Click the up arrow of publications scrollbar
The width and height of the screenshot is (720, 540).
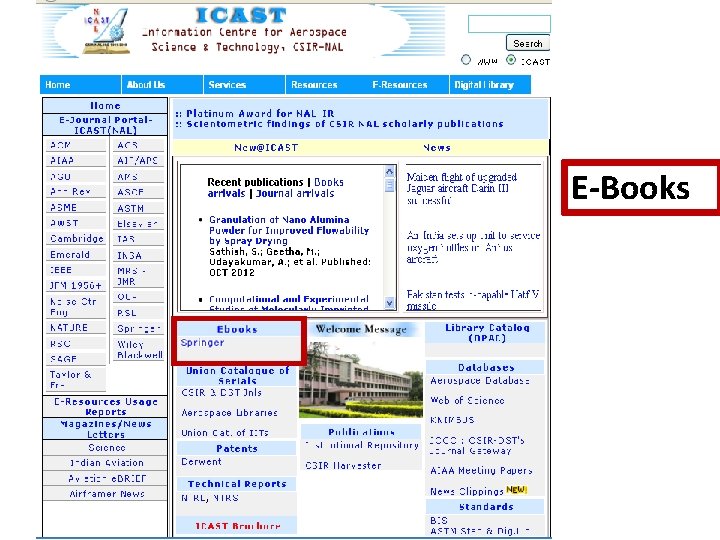click(389, 171)
